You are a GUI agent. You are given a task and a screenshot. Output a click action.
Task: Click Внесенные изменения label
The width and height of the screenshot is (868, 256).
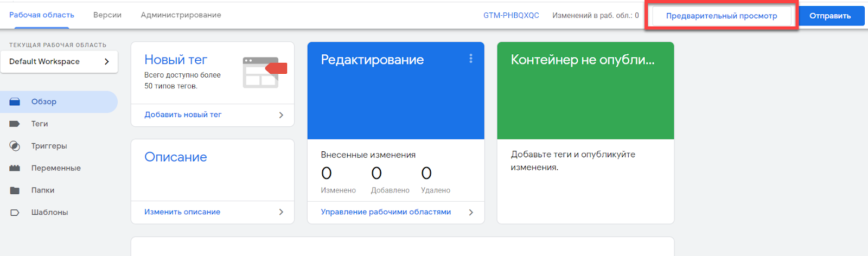click(368, 155)
